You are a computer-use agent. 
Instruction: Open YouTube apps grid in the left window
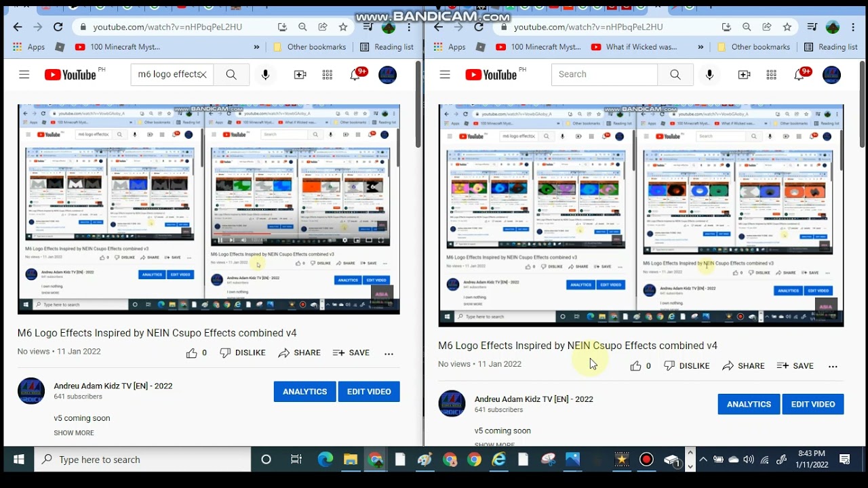[x=328, y=75]
